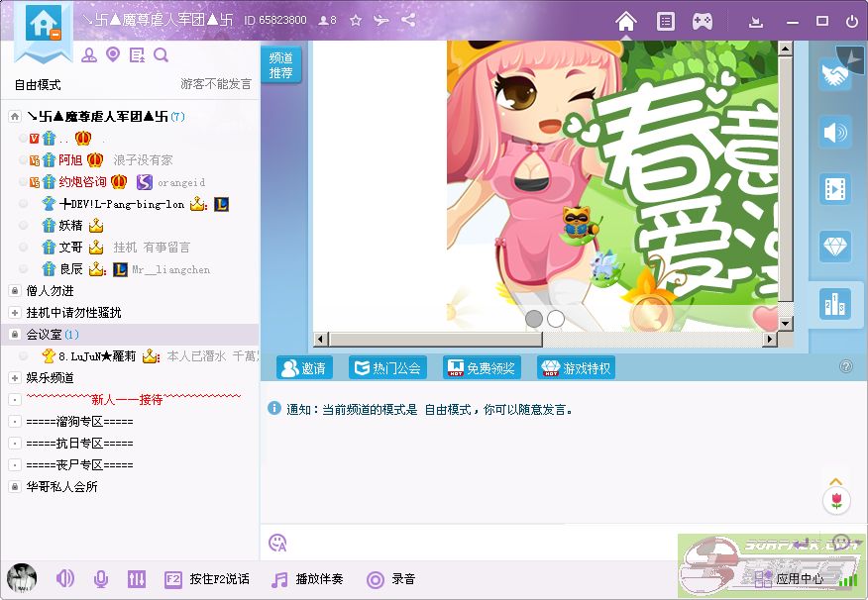Open the 自由模式 mode selector

38,84
